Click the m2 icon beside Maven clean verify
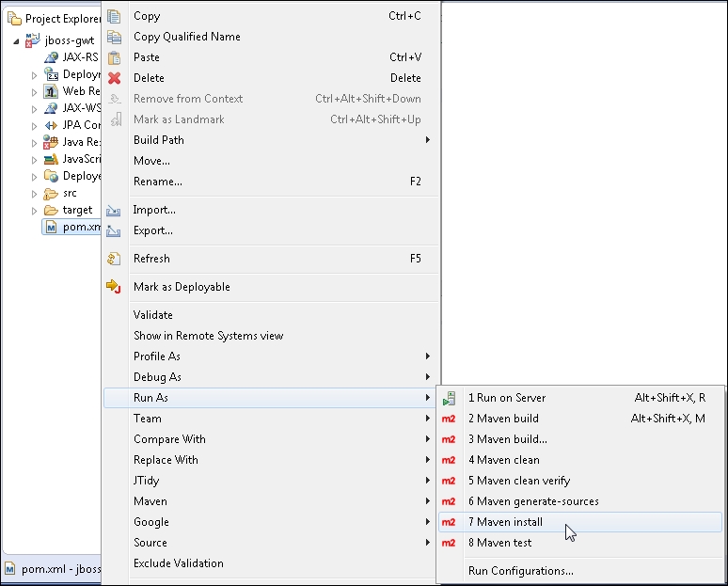The height and width of the screenshot is (586, 728). pos(449,481)
